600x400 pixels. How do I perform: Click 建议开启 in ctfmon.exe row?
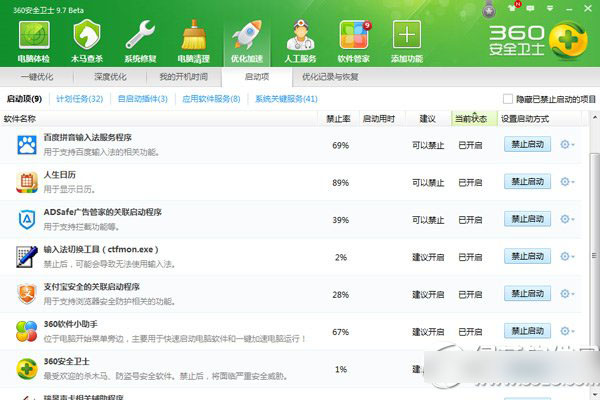pos(428,257)
